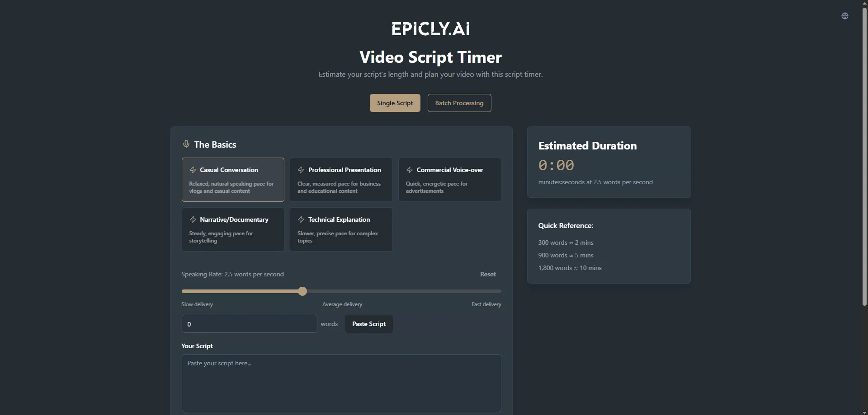Choose the Professional Presentation preset card
This screenshot has height=415, width=868.
click(341, 180)
